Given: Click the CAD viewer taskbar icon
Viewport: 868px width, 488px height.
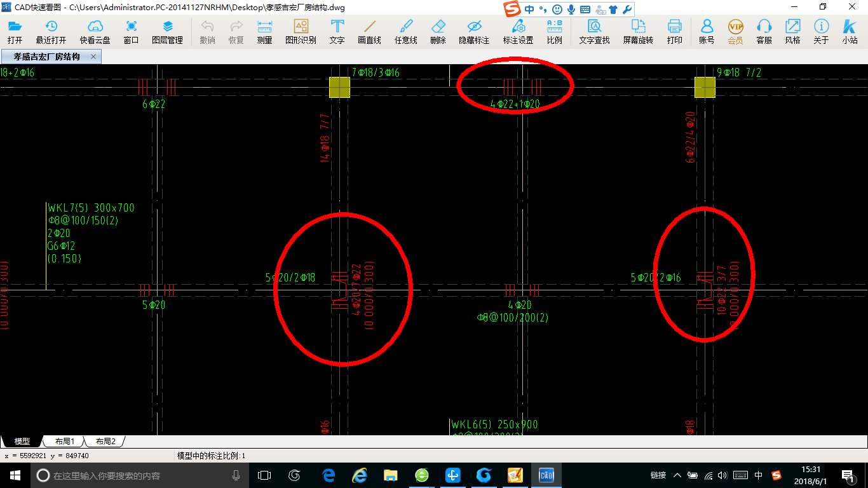Looking at the screenshot, I should point(546,475).
